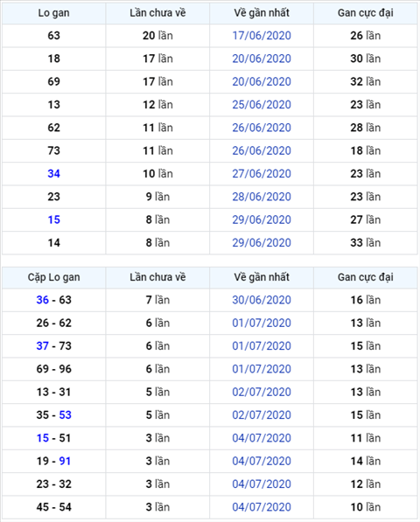Select the blue number 36 in pair 36 - 63
The width and height of the screenshot is (420, 522).
point(43,300)
